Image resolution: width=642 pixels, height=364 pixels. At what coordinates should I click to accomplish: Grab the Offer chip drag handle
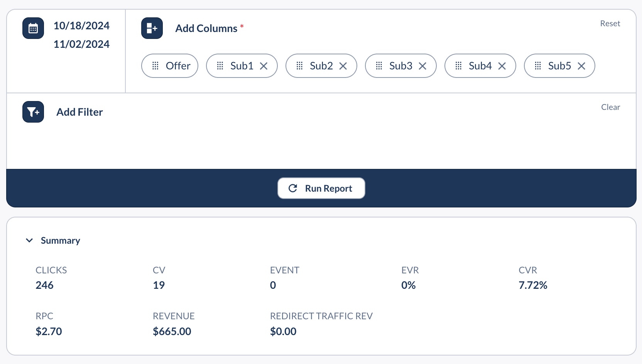click(155, 66)
